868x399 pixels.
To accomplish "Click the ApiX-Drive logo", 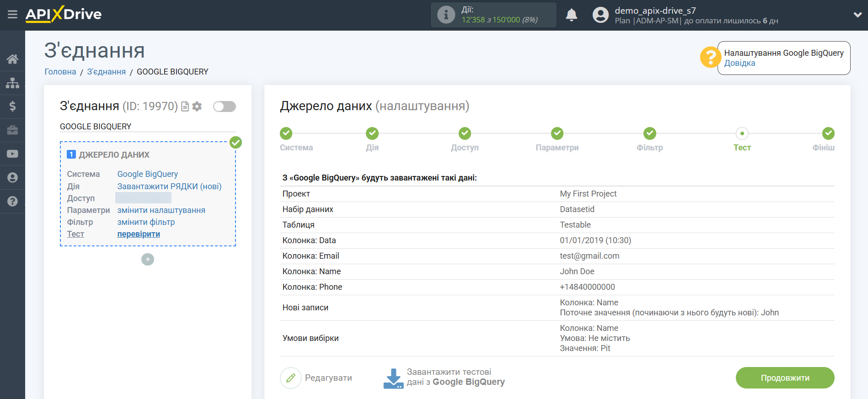I will tap(64, 14).
